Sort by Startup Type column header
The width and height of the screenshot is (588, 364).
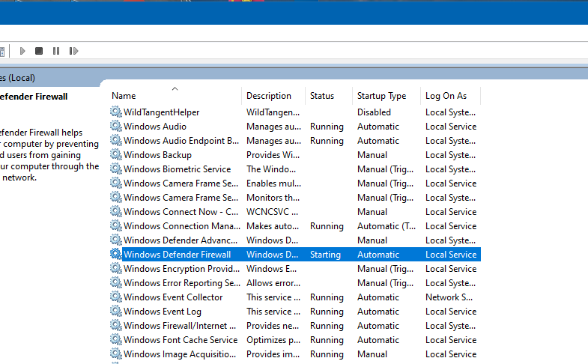click(x=387, y=96)
